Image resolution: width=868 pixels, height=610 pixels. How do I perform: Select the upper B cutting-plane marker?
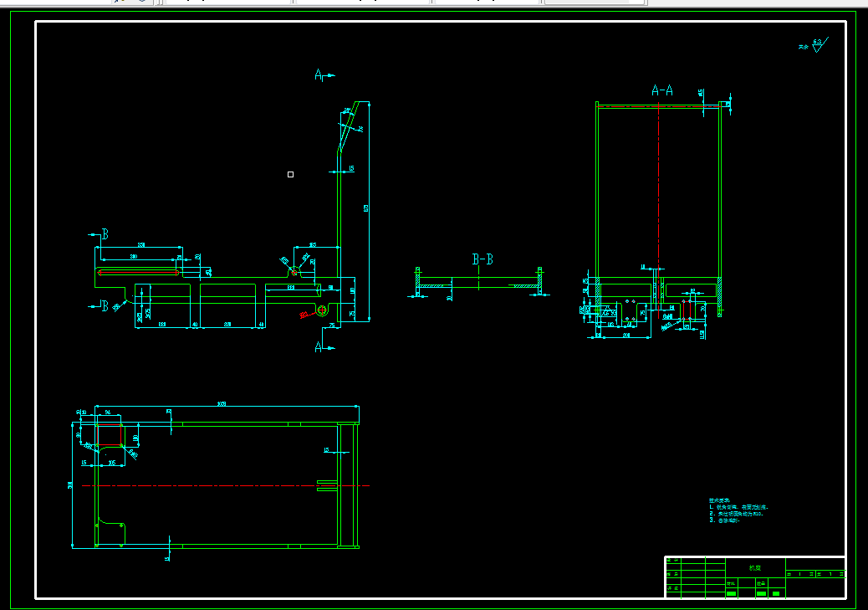click(99, 234)
